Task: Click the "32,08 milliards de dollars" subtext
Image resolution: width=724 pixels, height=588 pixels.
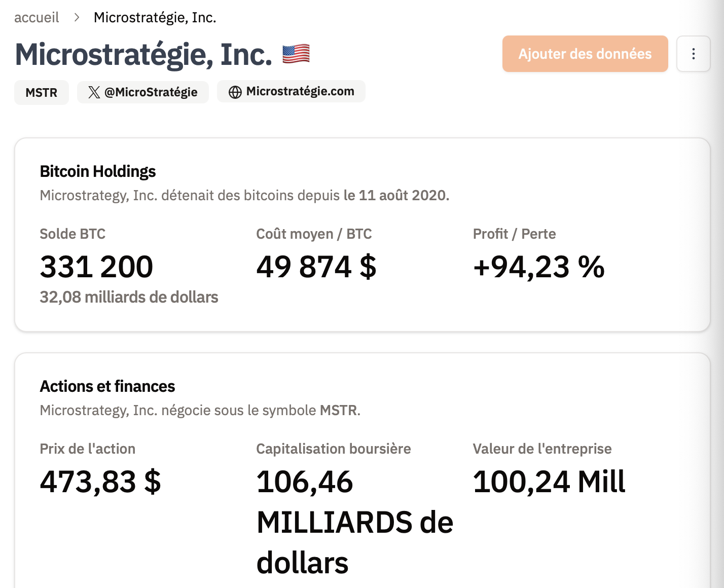Action: coord(129,297)
